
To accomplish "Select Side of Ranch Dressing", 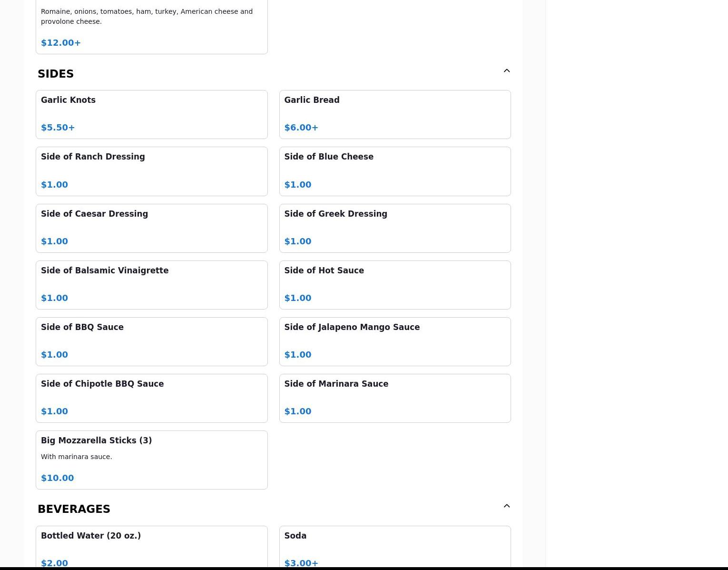I will [x=152, y=171].
